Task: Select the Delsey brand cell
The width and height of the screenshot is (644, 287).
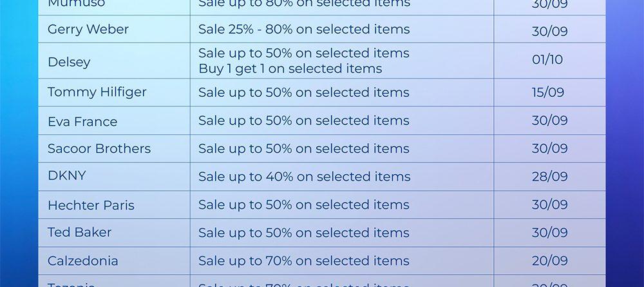Action: click(x=69, y=63)
